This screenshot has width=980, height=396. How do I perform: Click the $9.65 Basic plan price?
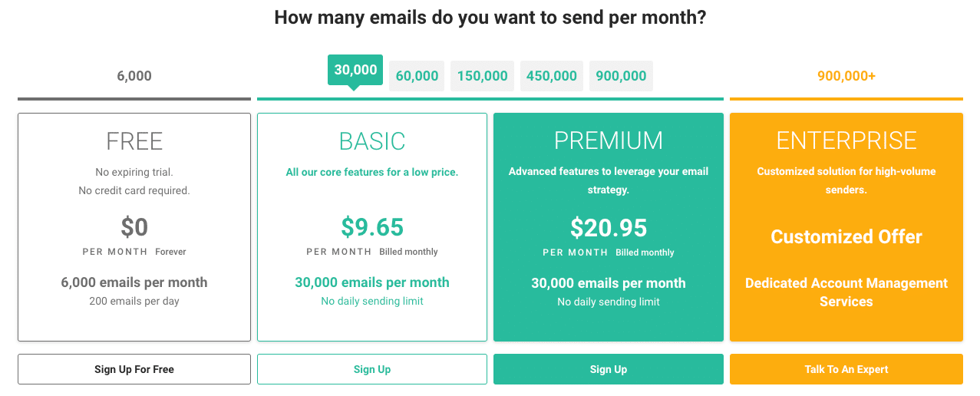click(372, 227)
